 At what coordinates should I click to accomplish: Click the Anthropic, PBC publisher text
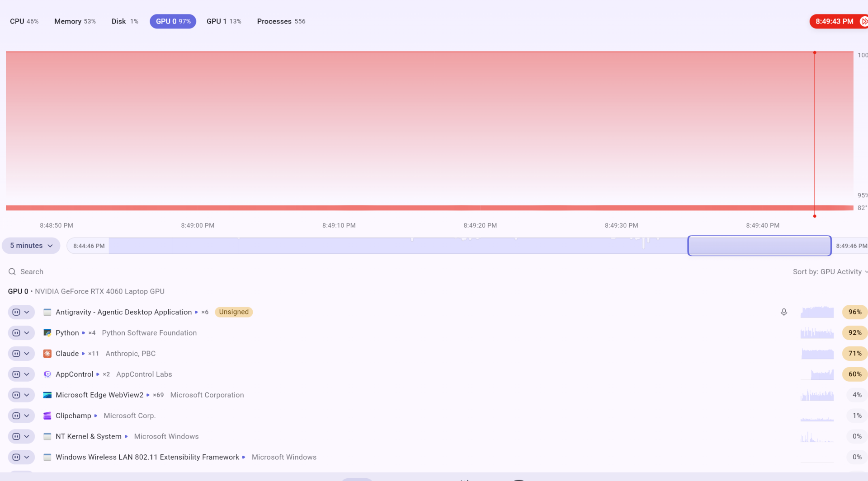point(130,354)
